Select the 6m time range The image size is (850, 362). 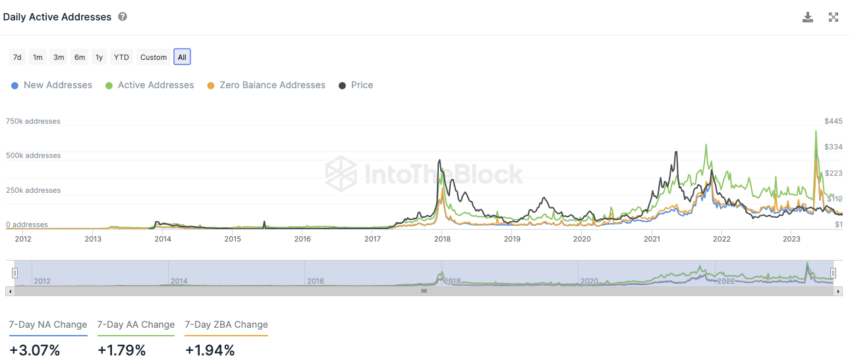tap(80, 57)
